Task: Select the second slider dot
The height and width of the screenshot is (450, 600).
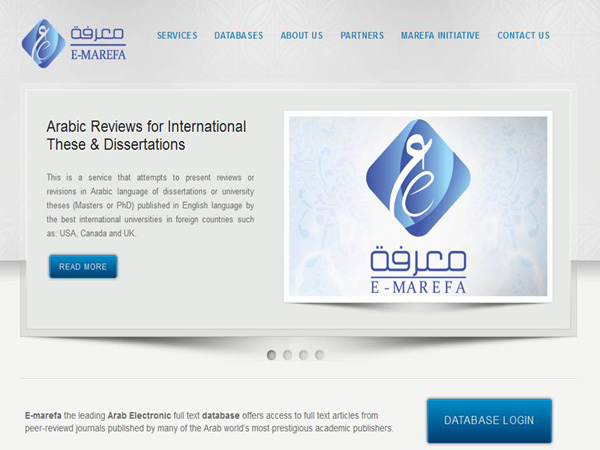Action: pos(287,355)
